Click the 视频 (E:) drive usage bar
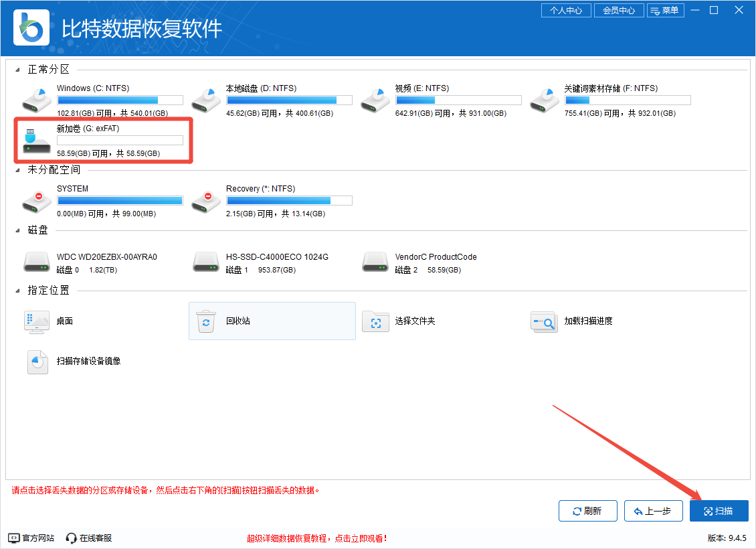This screenshot has height=549, width=756. point(458,100)
